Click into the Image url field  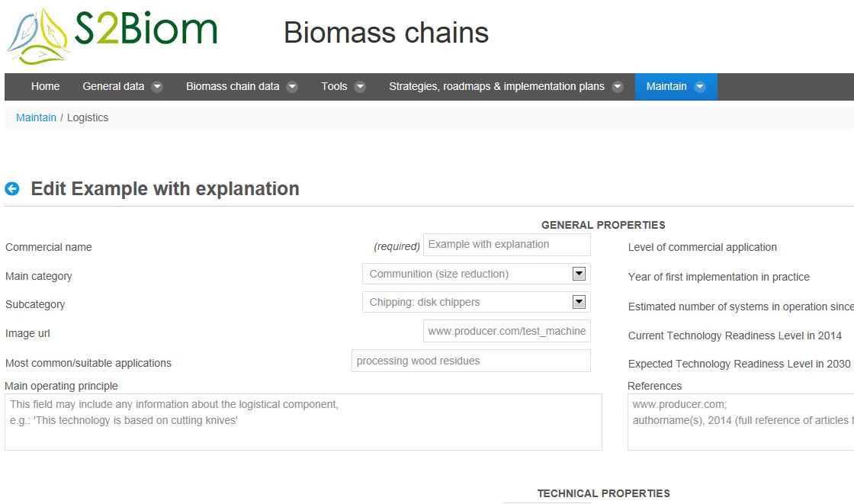[506, 331]
